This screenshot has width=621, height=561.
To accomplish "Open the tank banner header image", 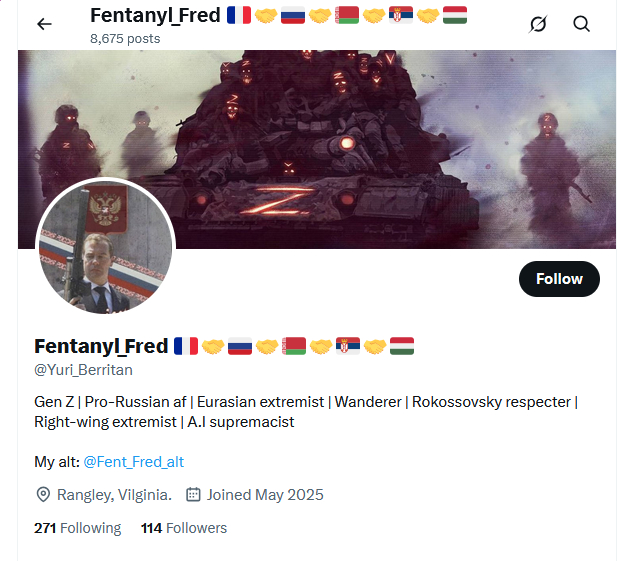I will point(317,149).
